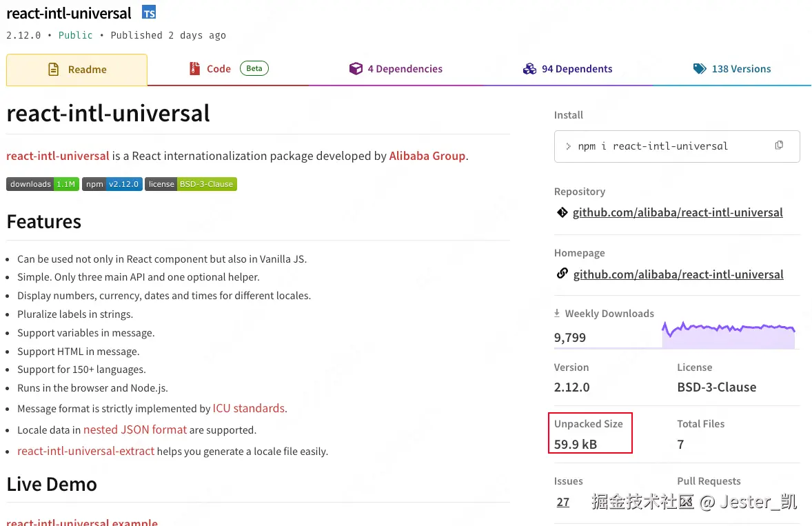Click the git repository icon
This screenshot has width=812, height=526.
tap(562, 212)
